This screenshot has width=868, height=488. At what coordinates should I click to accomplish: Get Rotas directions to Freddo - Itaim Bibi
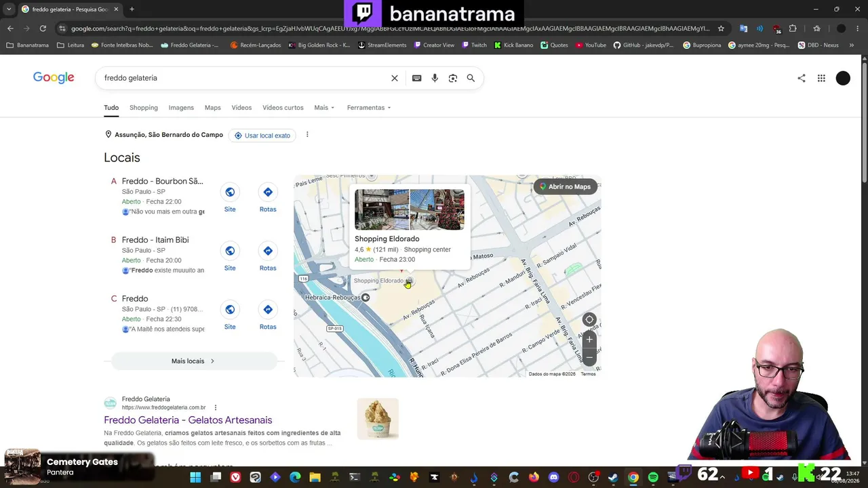(x=268, y=257)
